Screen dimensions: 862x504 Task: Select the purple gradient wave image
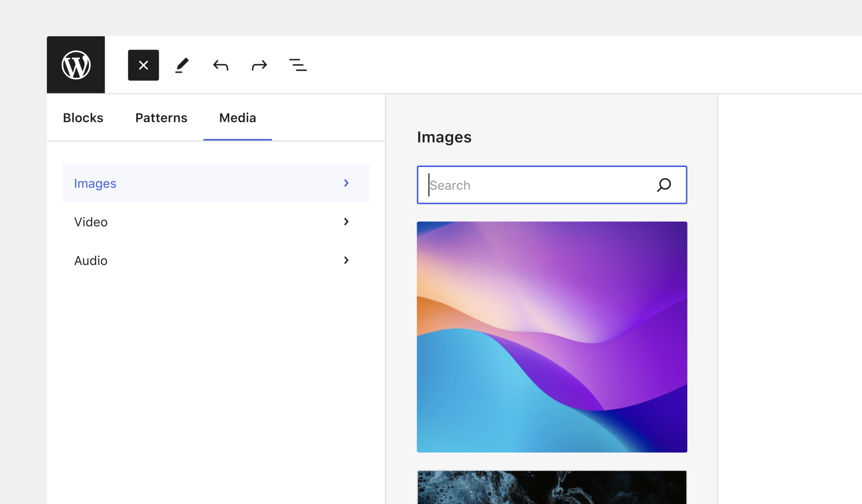click(551, 337)
